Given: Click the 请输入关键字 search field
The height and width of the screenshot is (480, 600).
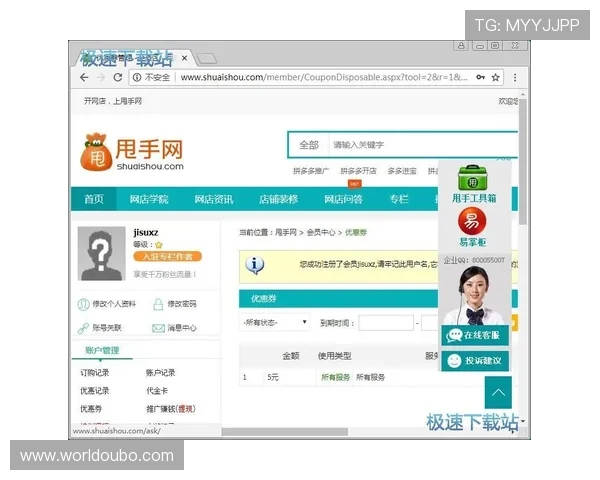Looking at the screenshot, I should click(x=423, y=145).
